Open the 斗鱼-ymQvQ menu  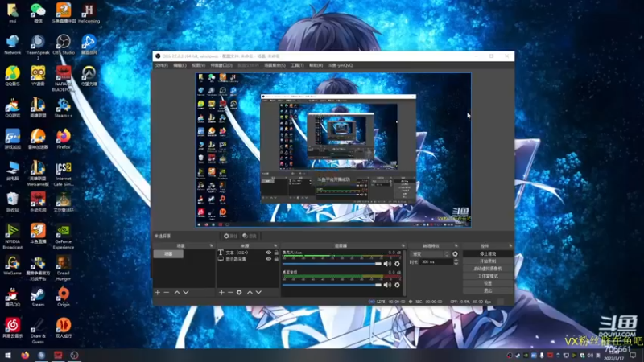[x=341, y=65]
